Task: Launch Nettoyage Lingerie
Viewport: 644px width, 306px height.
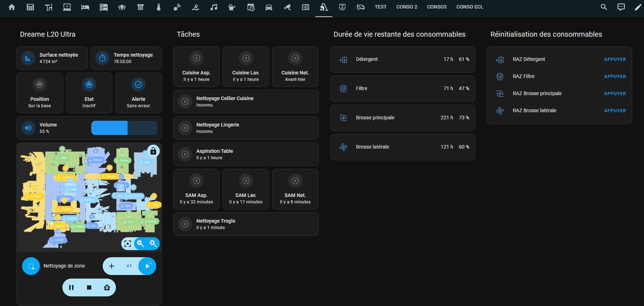Action: tap(246, 128)
